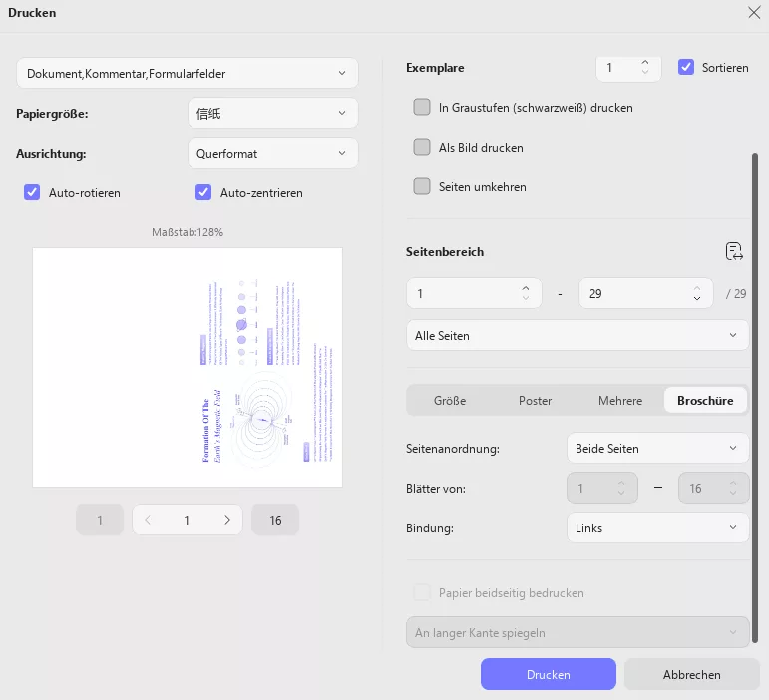
Task: Click the Abbrechen button
Action: [691, 675]
